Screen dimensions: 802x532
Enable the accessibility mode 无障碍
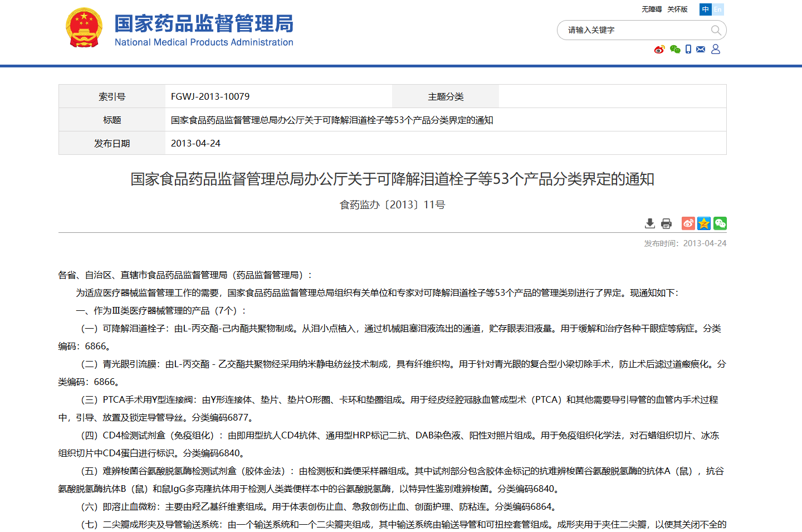pyautogui.click(x=652, y=9)
